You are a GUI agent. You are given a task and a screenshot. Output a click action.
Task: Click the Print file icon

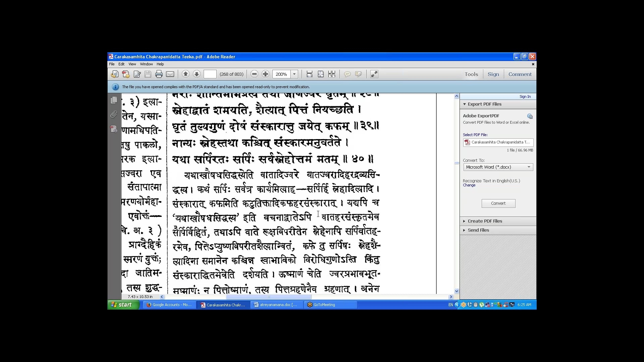click(x=159, y=74)
